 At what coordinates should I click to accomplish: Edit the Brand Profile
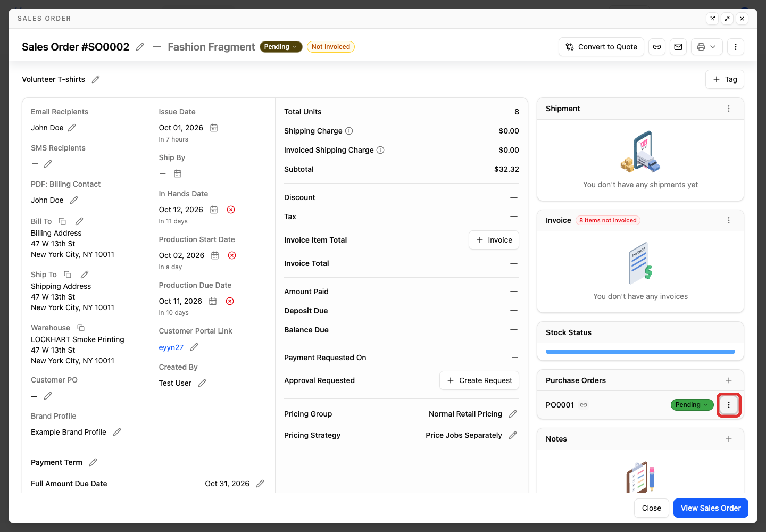pos(117,432)
